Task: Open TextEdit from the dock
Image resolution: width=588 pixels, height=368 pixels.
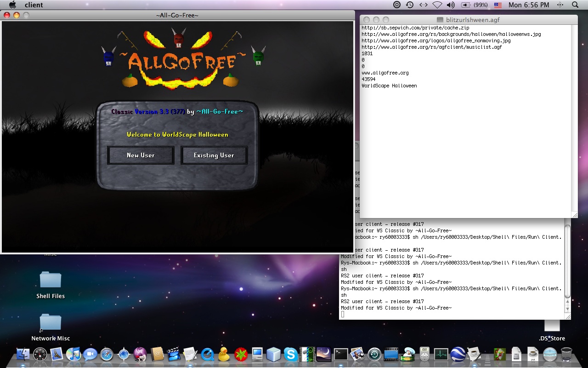Action: click(190, 354)
